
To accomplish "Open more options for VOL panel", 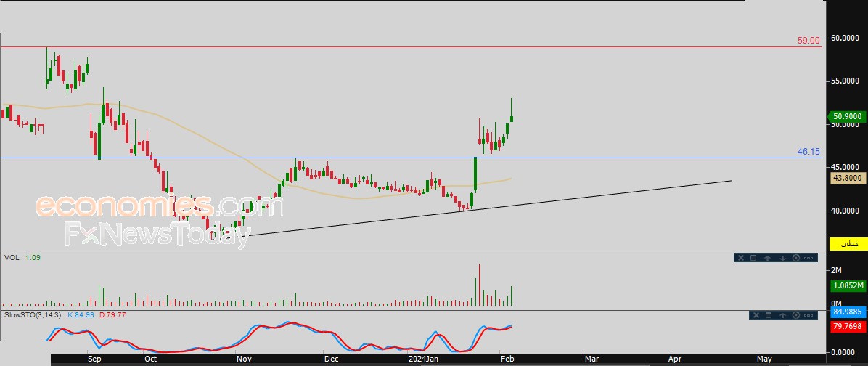I will coord(808,258).
